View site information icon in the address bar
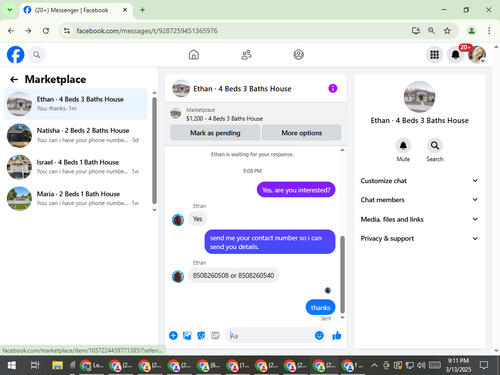Viewport: 500px width, 375px height. (67, 31)
